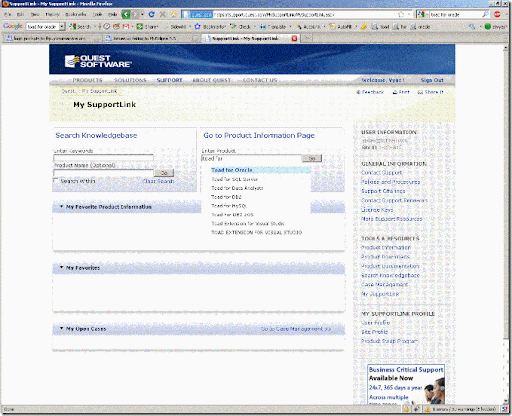Close the SupportLink tab with red X
The image size is (512, 416).
coord(294,38)
